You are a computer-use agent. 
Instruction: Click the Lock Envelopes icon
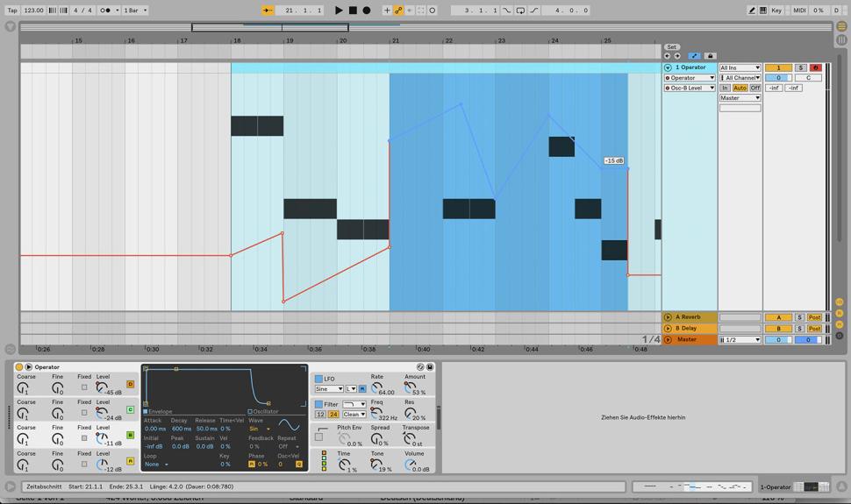pos(711,56)
